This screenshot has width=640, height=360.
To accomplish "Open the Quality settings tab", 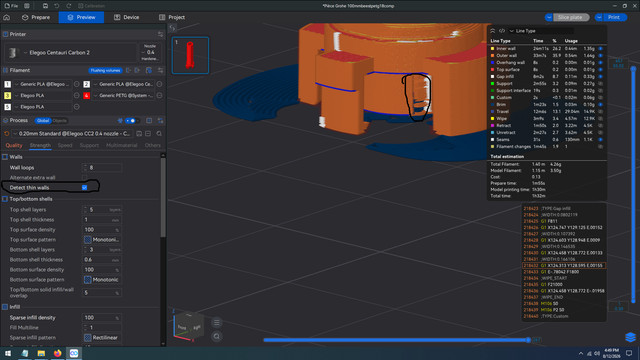I will coord(14,145).
